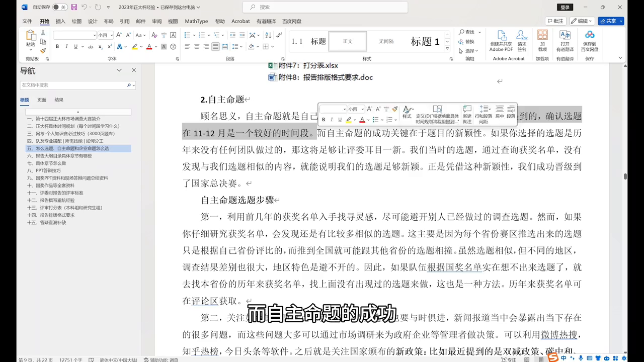Apply yellow text highlight color in ribbon
Viewport: 644px width, 362px height.
coord(134,47)
